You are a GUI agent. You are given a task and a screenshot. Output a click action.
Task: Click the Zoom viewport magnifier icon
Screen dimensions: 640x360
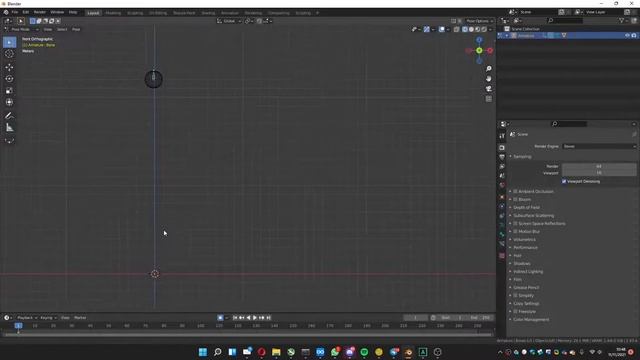[489, 69]
